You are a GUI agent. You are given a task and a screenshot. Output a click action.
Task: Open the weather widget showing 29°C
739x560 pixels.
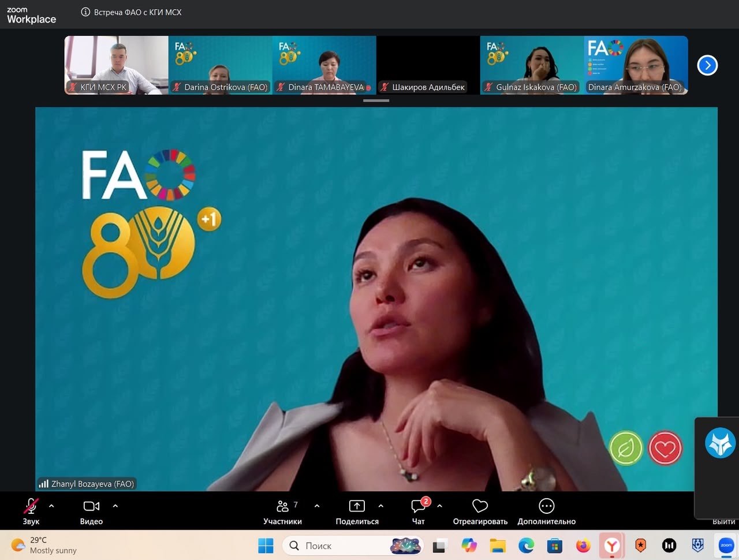tap(44, 546)
